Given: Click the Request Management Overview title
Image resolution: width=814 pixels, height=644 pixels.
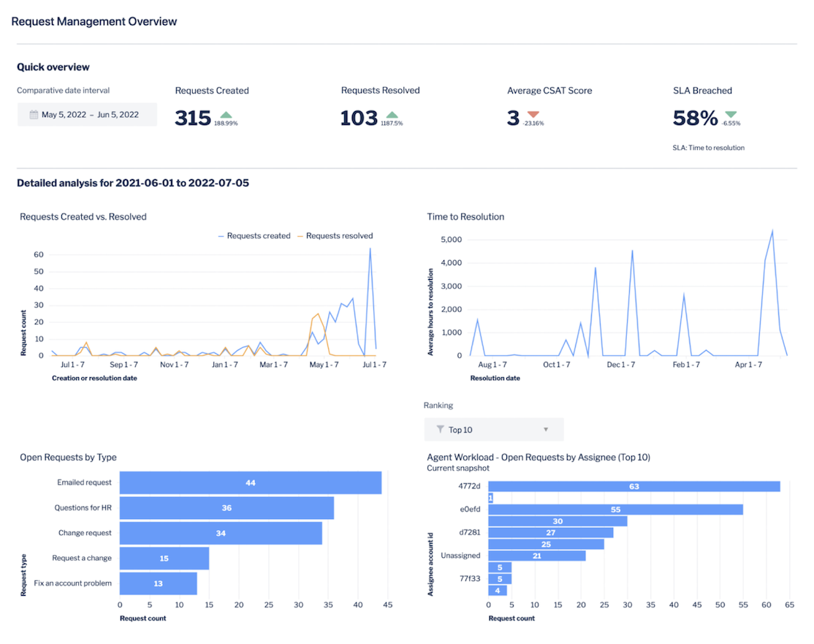Looking at the screenshot, I should click(94, 21).
